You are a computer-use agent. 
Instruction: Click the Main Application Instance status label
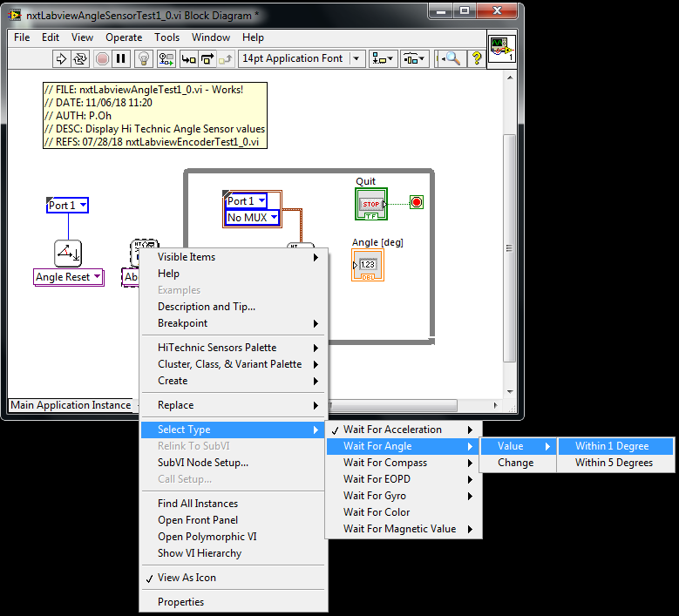coord(71,405)
